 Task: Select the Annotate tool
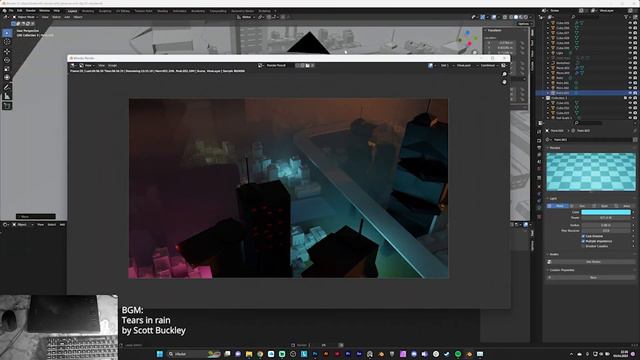[x=7, y=87]
